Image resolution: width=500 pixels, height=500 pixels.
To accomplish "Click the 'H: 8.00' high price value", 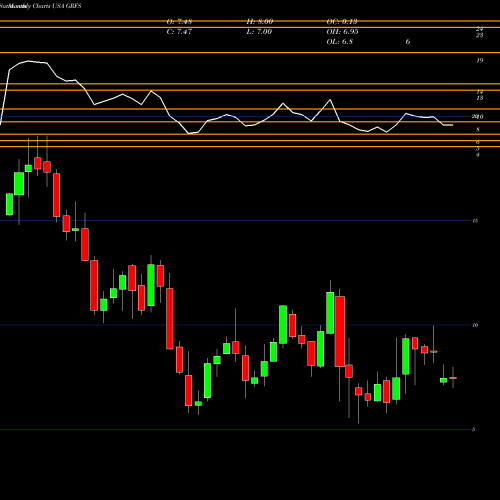I will (x=260, y=22).
